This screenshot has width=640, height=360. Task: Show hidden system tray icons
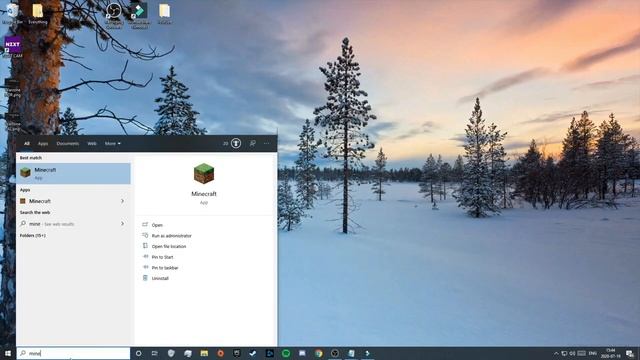coord(556,353)
